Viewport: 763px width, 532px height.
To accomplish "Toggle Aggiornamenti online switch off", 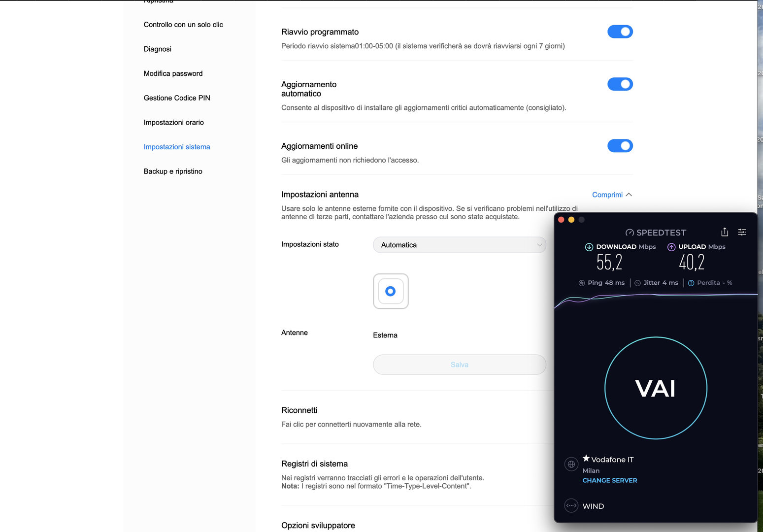I will [x=620, y=146].
